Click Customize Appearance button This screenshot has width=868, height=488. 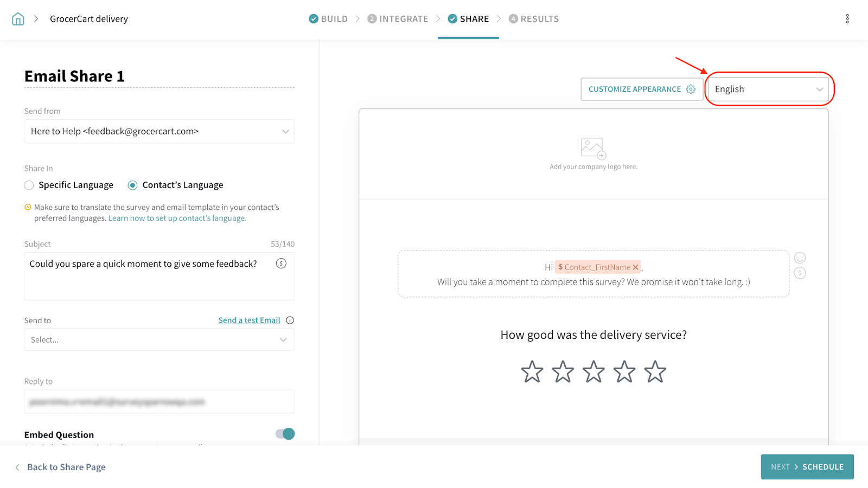point(641,89)
